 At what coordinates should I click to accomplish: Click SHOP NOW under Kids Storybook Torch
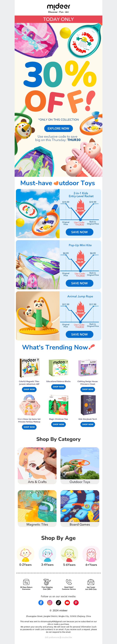tap(88, 424)
